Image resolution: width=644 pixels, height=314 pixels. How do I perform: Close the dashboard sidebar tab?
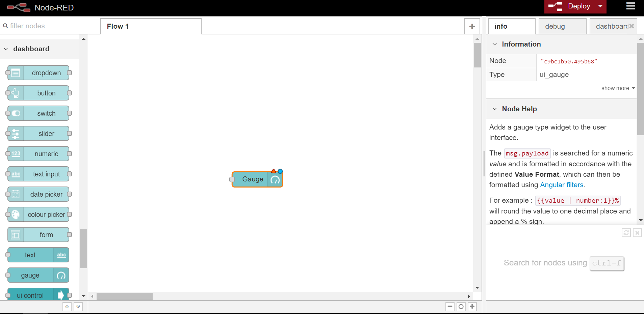coord(632,26)
